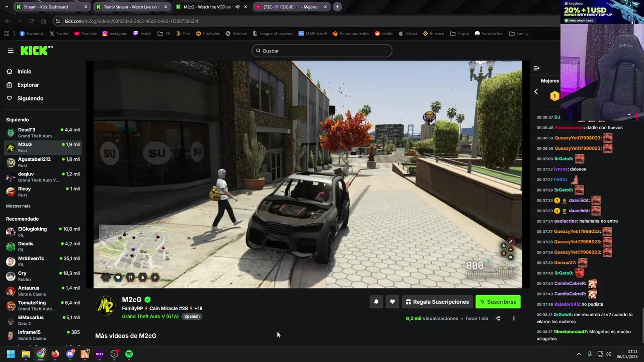Image resolution: width=644 pixels, height=362 pixels.
Task: Reload the page with the browser refresh button
Action: coord(31,21)
